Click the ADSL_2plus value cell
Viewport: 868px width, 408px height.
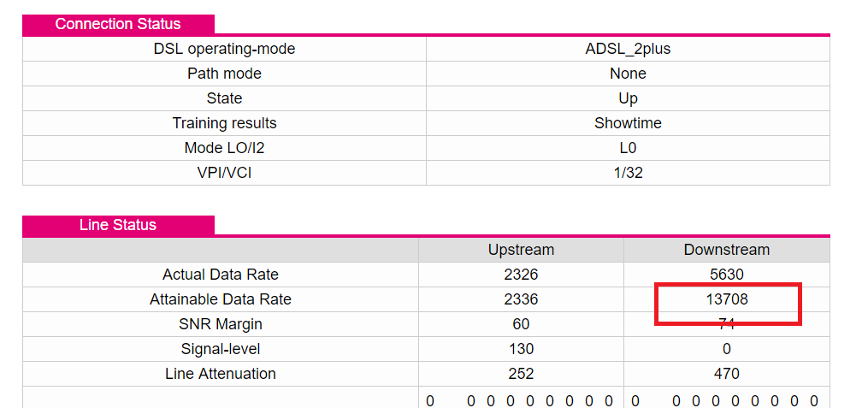tap(628, 49)
